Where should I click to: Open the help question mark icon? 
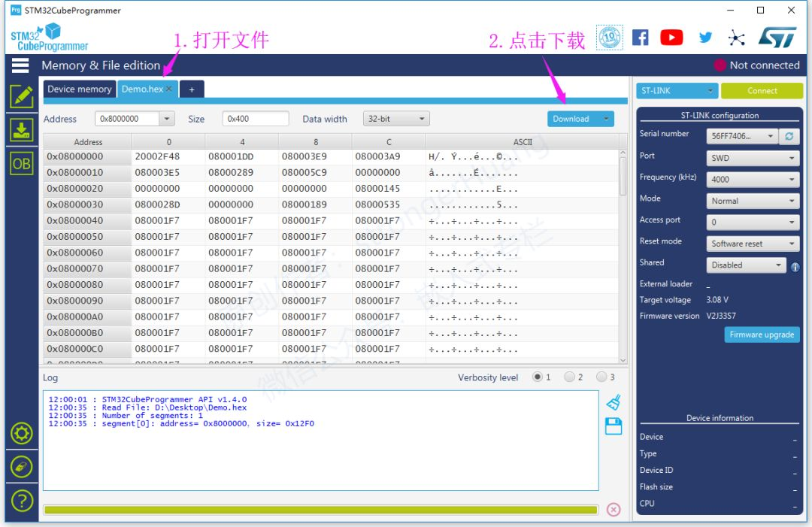(x=22, y=501)
